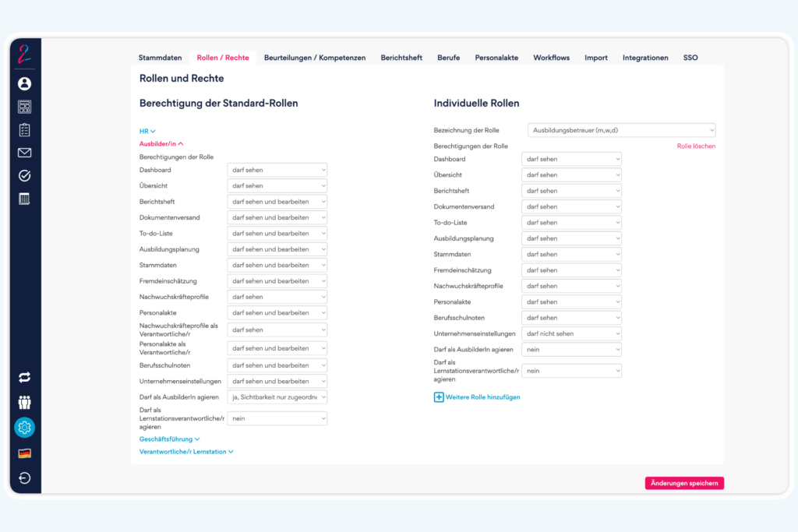
Task: Expand the HR standard role section
Action: coord(147,131)
